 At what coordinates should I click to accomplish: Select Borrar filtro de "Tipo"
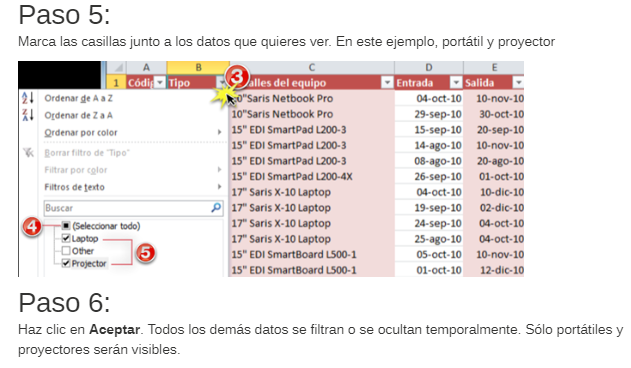[87, 153]
